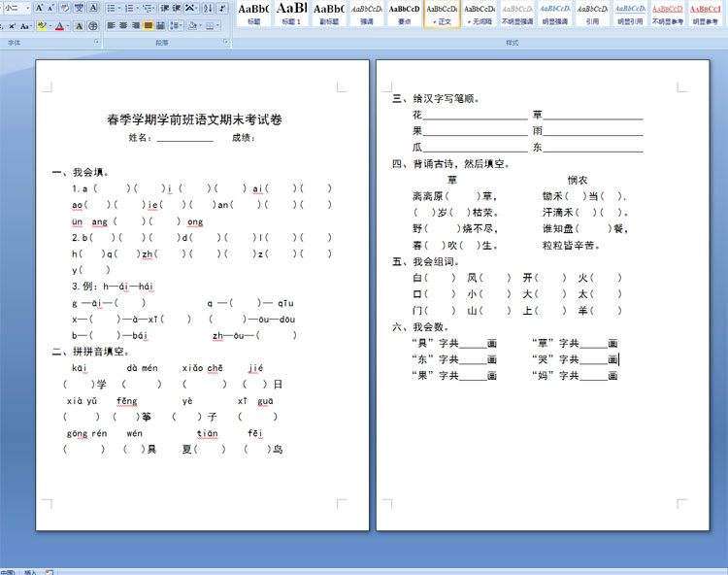The height and width of the screenshot is (575, 728).
Task: Apply red font color
Action: 59,26
